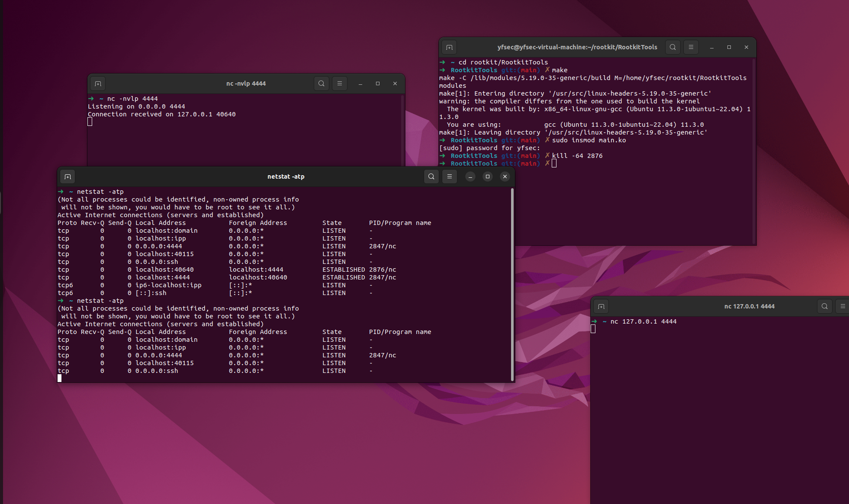Open hamburger menu in netstat -atp window

pos(450,177)
